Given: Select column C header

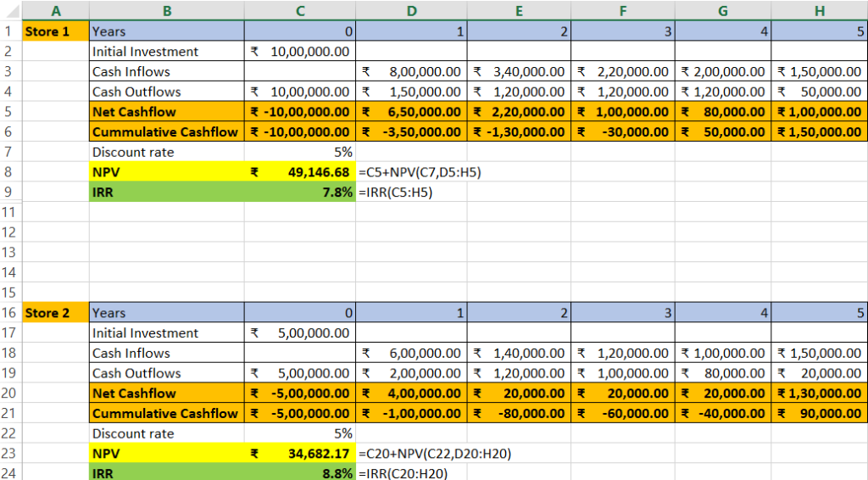Looking at the screenshot, I should 300,11.
